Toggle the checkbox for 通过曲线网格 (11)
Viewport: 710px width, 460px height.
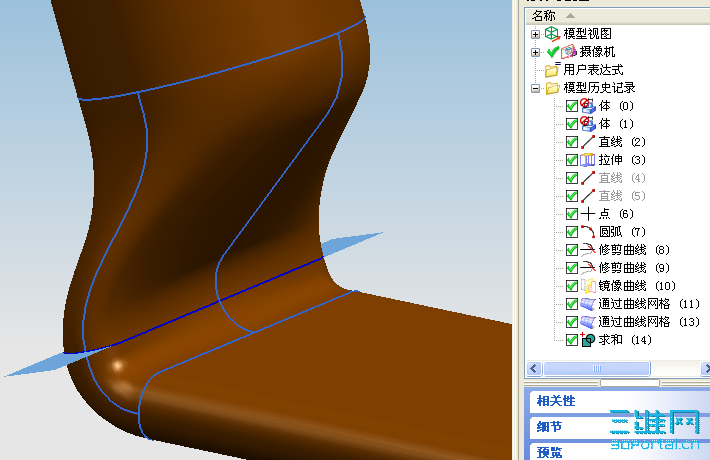572,304
